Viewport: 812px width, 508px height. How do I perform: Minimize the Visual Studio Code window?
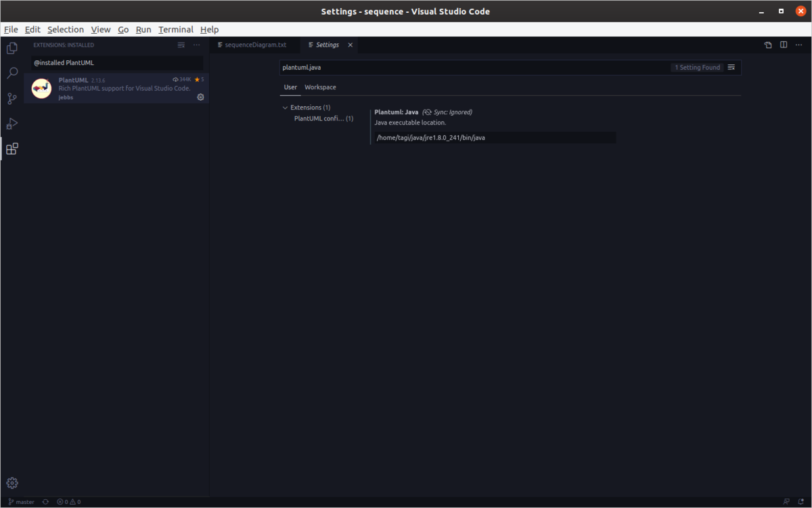[x=763, y=11]
